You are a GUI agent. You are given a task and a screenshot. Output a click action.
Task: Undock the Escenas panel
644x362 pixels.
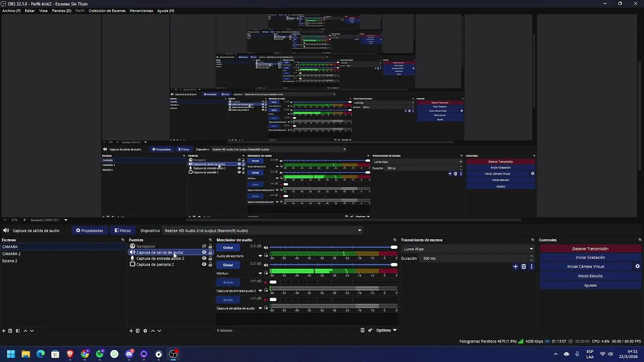point(123,240)
